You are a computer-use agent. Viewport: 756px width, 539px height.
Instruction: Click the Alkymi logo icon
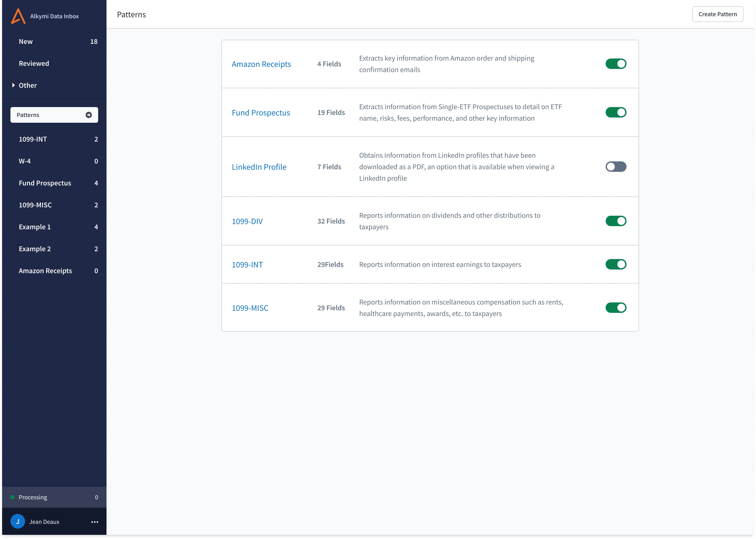18,16
